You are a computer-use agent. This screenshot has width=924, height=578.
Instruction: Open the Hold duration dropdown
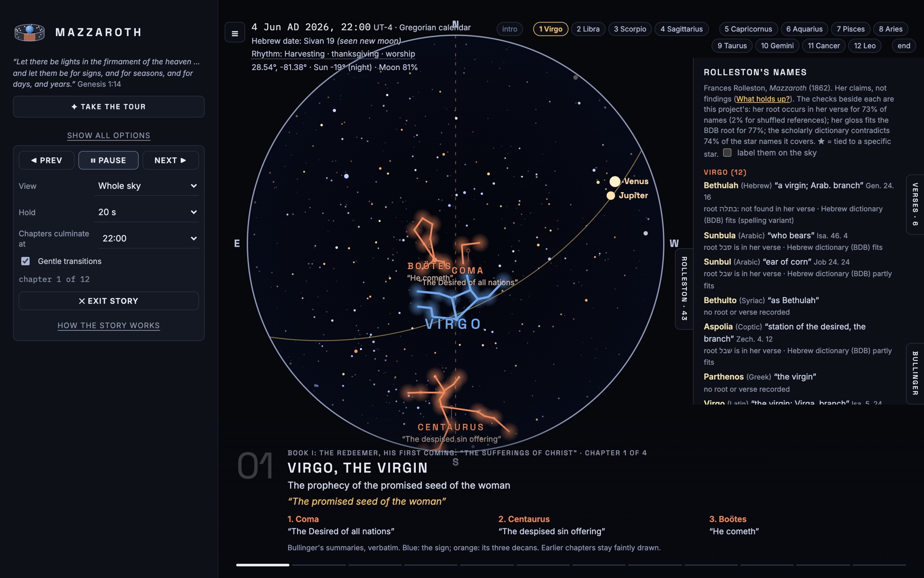(x=147, y=212)
